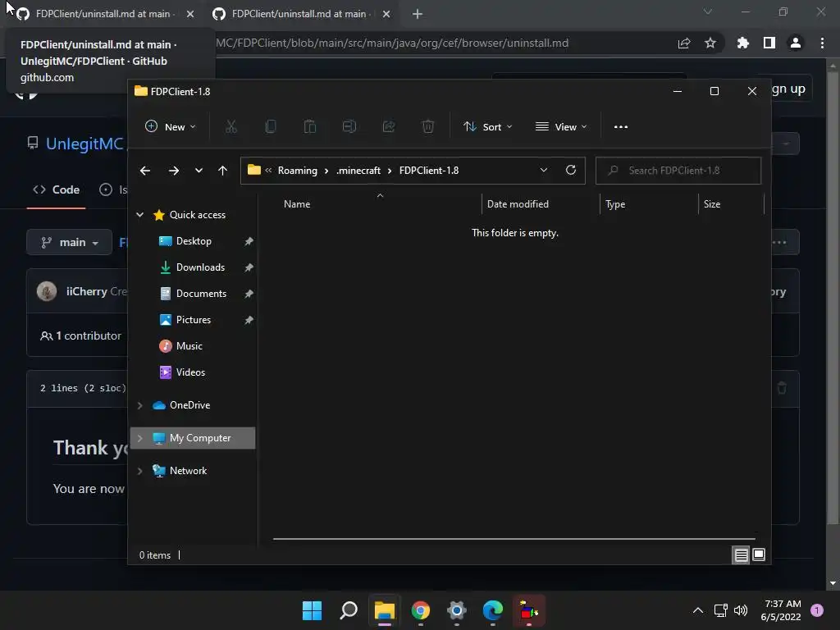Screen dimensions: 840x630
Task: Click Roaming in the address breadcrumb
Action: [297, 171]
